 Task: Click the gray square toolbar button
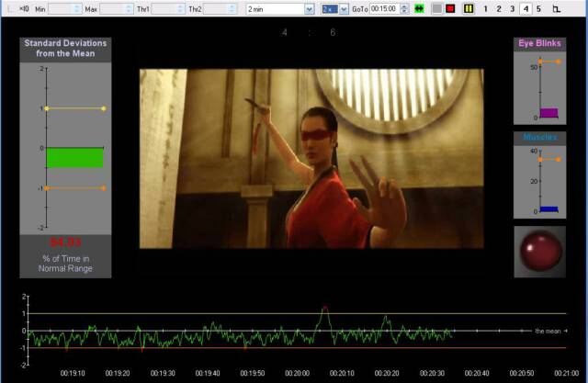tap(437, 8)
